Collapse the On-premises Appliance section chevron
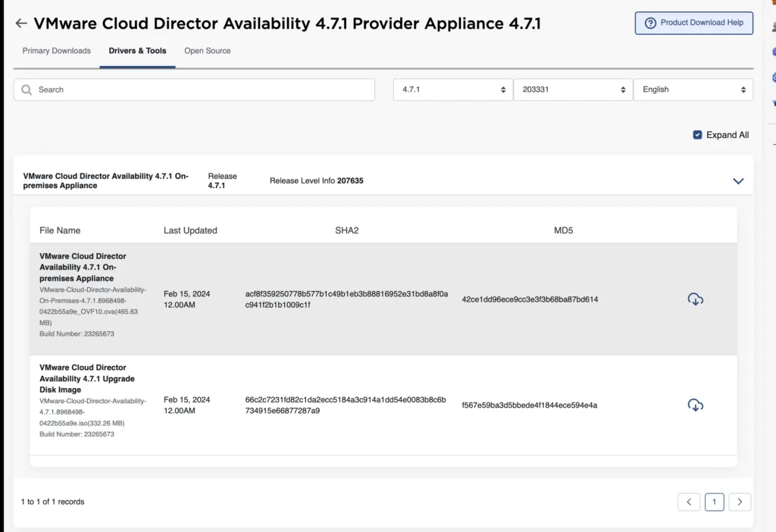 coord(738,181)
